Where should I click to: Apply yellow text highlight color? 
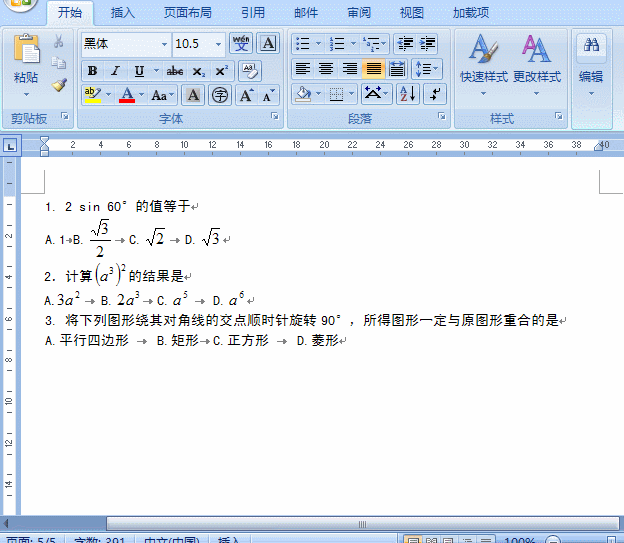93,96
